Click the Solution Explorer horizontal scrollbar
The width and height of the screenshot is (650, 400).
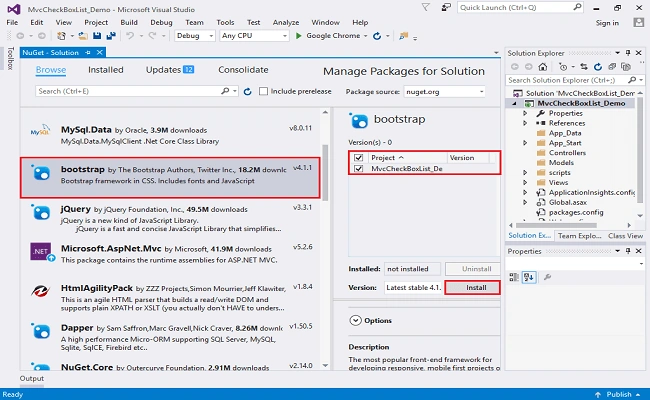pos(557,225)
